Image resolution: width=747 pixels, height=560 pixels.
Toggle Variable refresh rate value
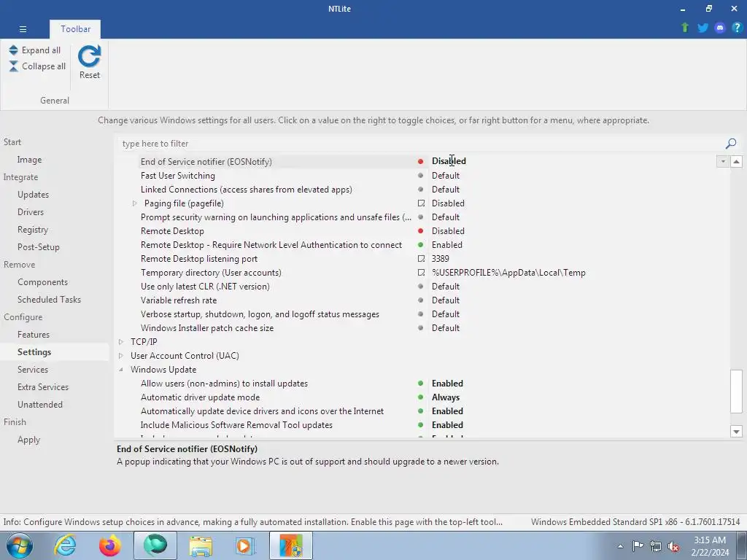coord(446,300)
